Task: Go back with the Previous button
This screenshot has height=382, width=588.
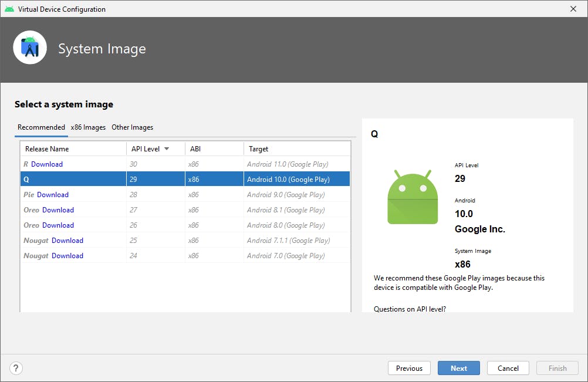Action: pos(409,368)
